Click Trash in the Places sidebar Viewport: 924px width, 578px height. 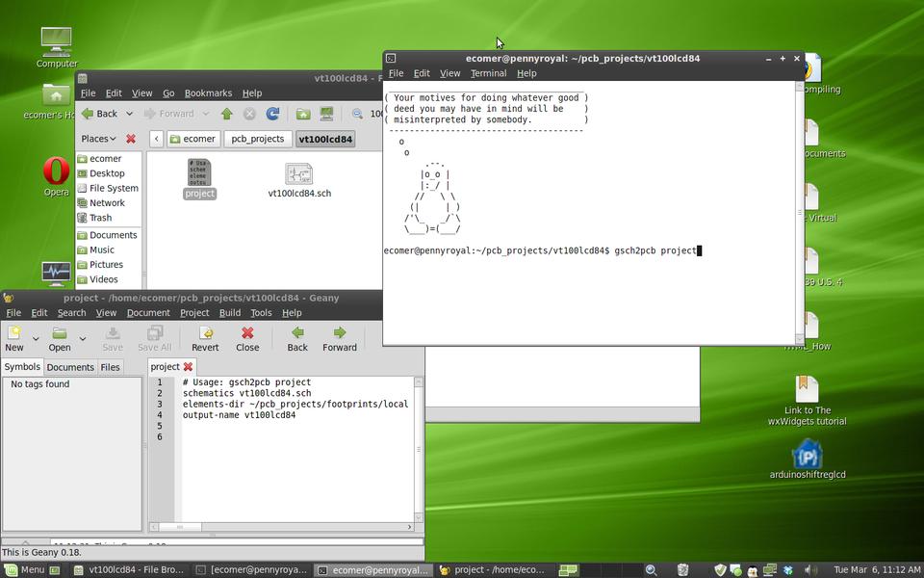(x=100, y=218)
